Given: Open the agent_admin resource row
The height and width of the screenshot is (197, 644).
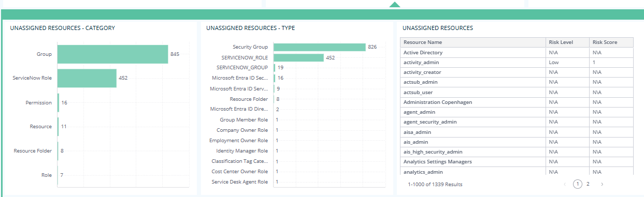Looking at the screenshot, I should click(517, 112).
